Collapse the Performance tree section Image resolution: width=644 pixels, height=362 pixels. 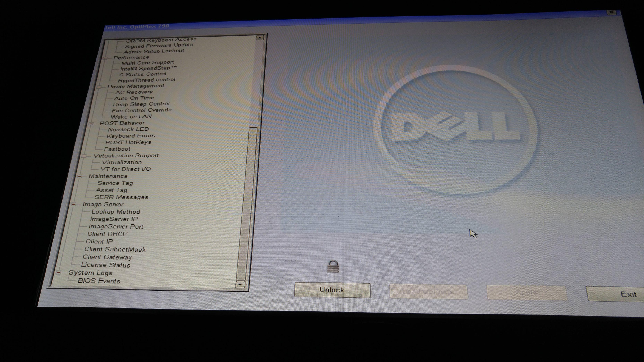(105, 58)
